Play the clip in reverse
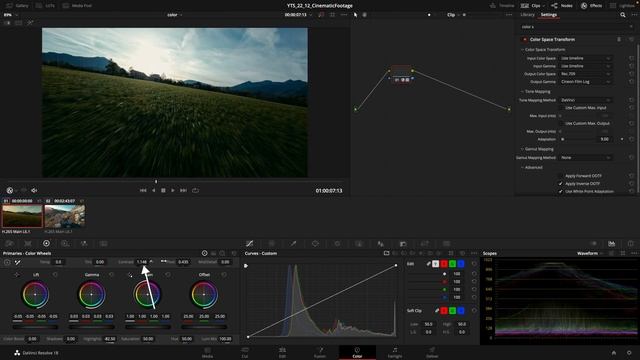This screenshot has width=640, height=360. (153, 191)
